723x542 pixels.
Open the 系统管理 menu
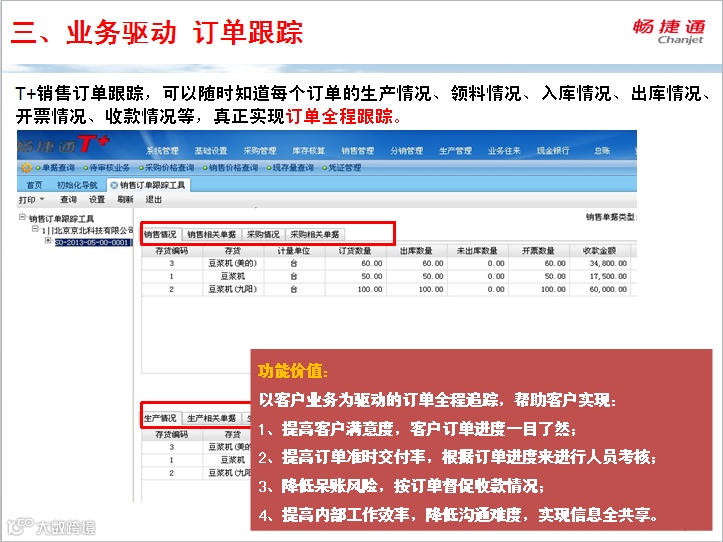[162, 151]
